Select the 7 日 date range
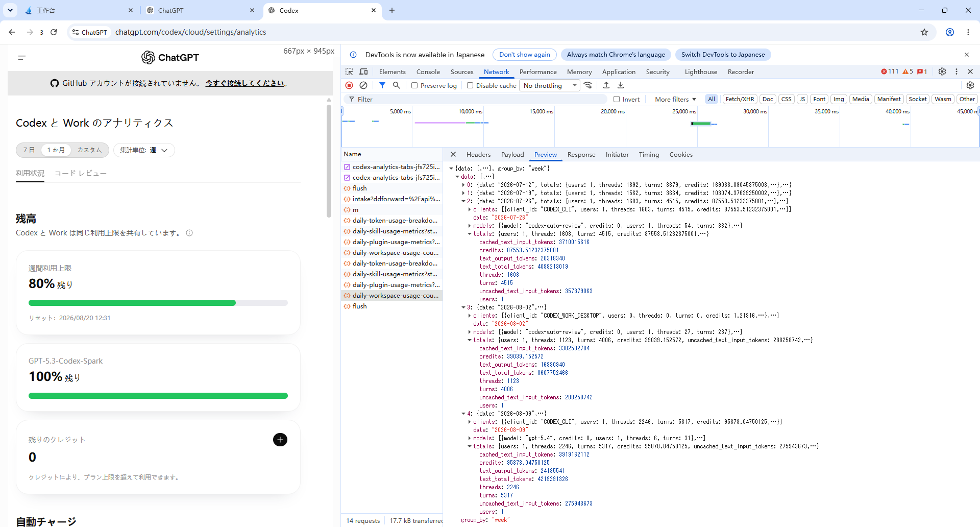This screenshot has width=980, height=527. [x=29, y=150]
